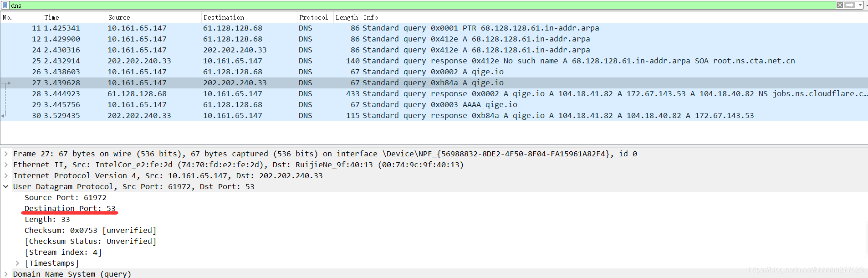Viewport: 868px width, 278px height.
Task: Click into the dns filter field
Action: [422, 5]
